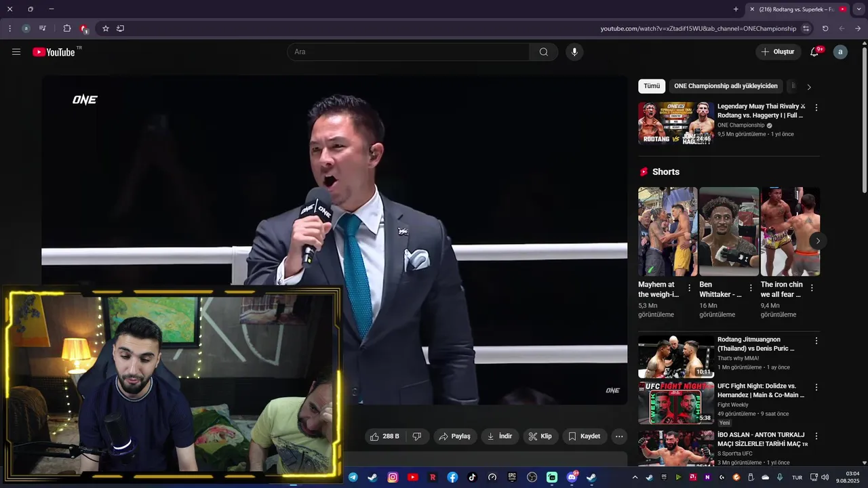Click the İndir download button
This screenshot has width=868, height=488.
500,436
